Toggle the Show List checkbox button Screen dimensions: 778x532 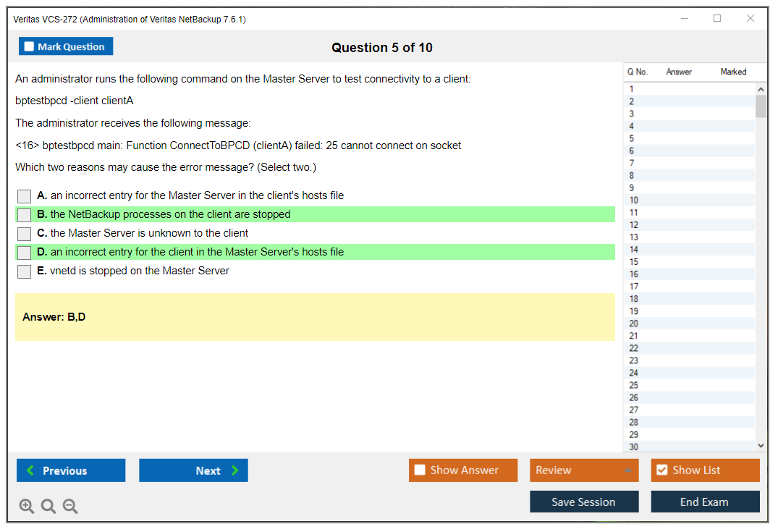[705, 470]
